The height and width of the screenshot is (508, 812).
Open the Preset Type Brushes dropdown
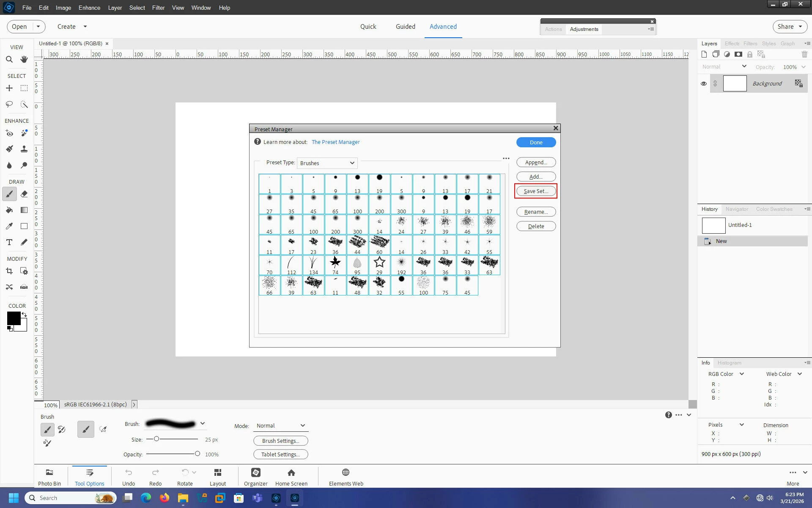(x=327, y=163)
